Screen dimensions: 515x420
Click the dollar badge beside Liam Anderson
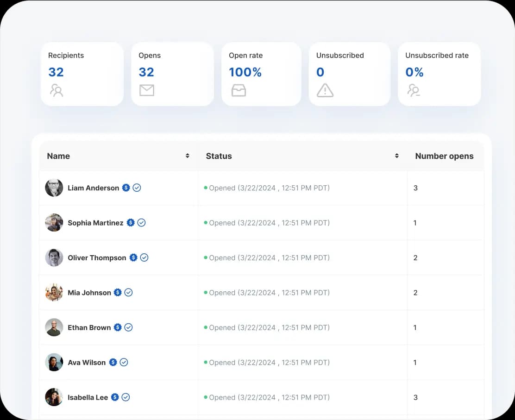coord(126,188)
